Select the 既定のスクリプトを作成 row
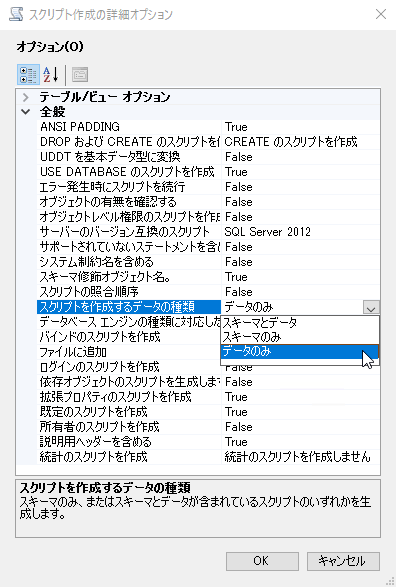Viewport: 396px width, 587px height. [x=128, y=412]
